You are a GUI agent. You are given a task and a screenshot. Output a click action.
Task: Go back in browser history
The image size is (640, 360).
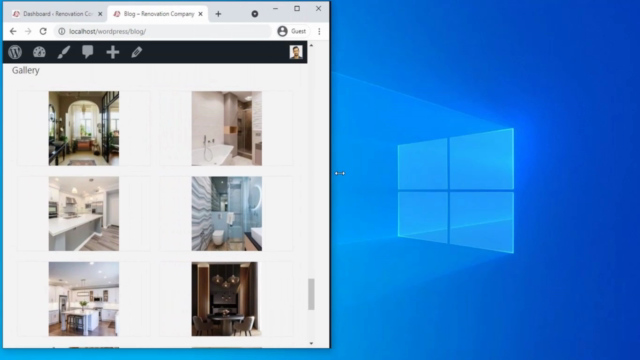pos(13,31)
